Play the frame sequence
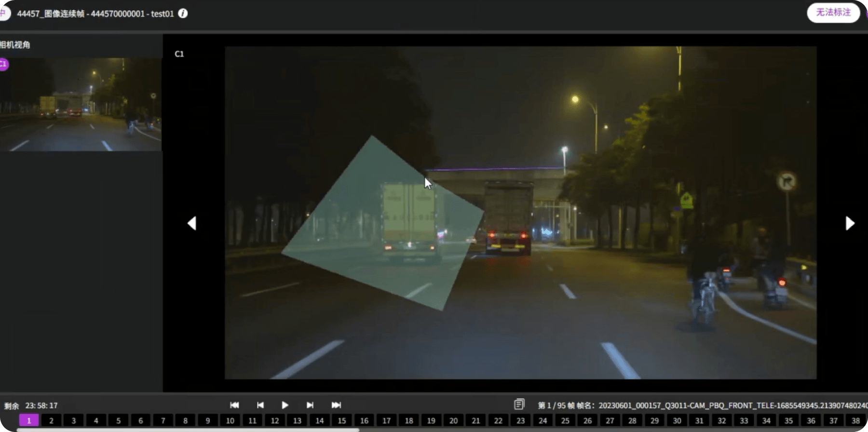The height and width of the screenshot is (432, 868). pos(285,405)
